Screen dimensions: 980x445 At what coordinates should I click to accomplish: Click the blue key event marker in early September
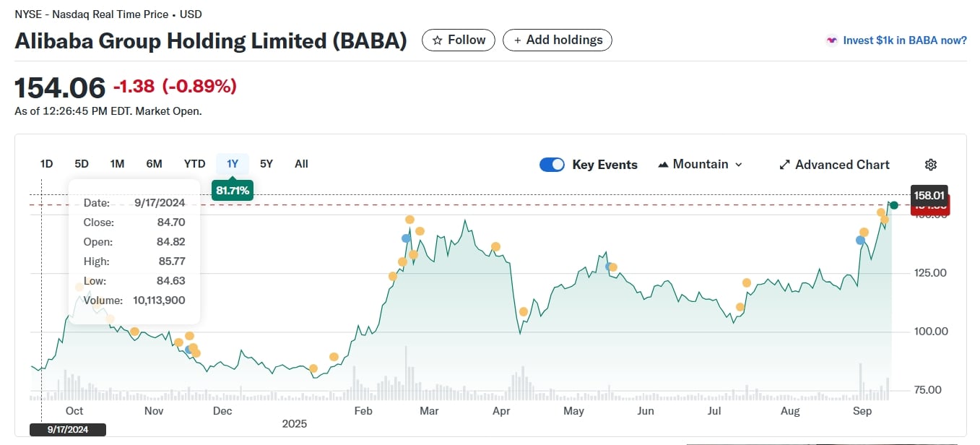(860, 240)
